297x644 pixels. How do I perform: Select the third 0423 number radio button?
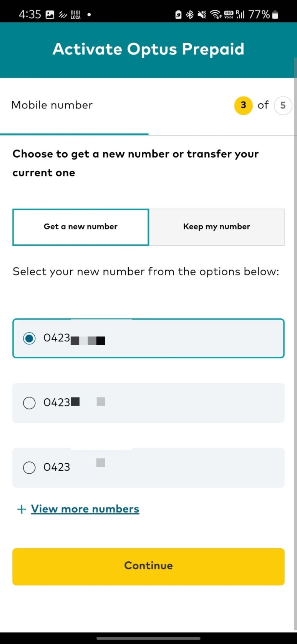[x=29, y=468]
